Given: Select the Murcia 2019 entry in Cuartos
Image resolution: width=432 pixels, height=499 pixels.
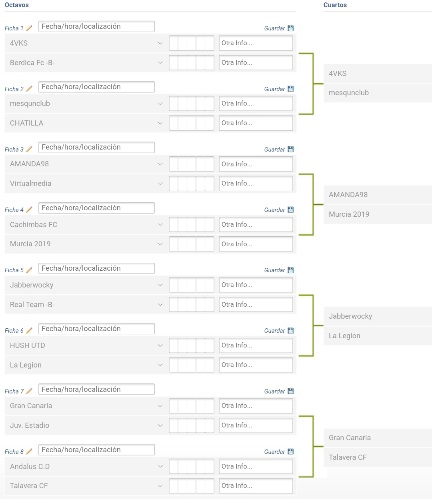Looking at the screenshot, I should coord(378,214).
